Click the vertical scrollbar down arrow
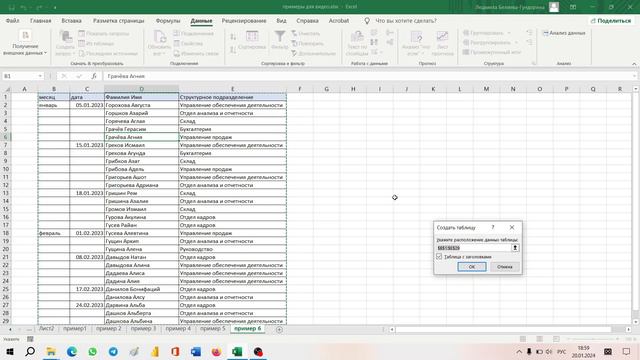 (636, 321)
